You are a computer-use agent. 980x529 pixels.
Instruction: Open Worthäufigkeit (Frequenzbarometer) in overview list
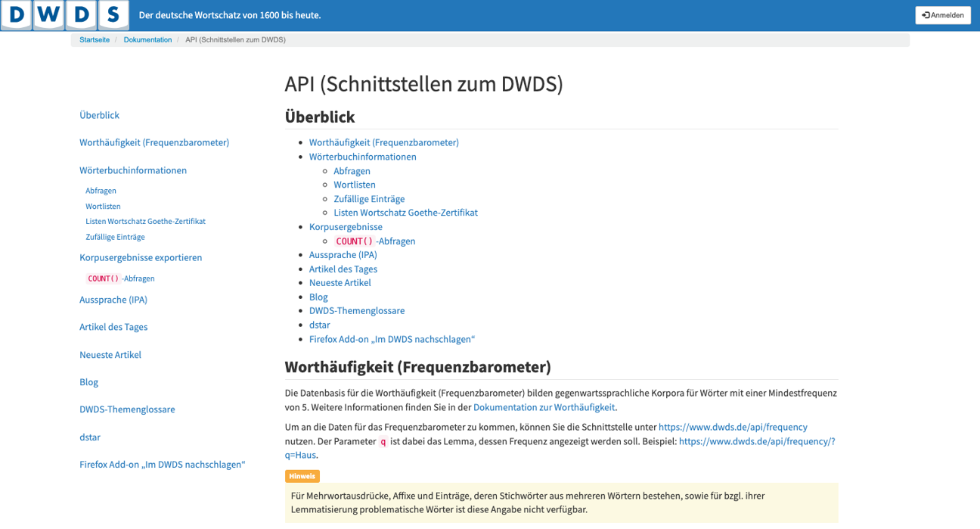383,142
